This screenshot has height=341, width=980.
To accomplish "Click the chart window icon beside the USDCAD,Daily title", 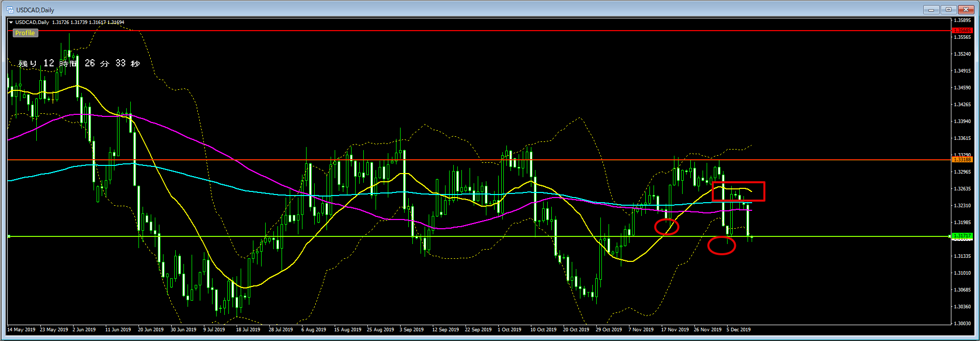I will tap(10, 10).
